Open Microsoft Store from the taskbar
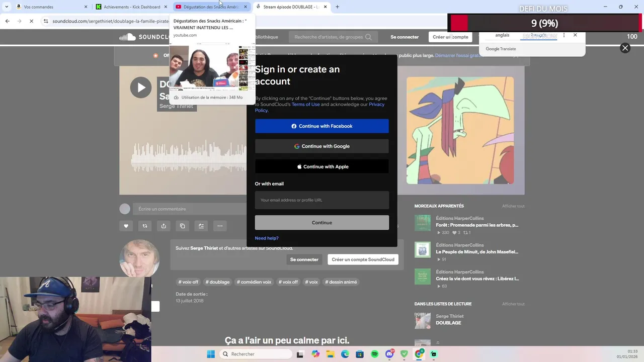The width and height of the screenshot is (644, 362). coord(360,354)
